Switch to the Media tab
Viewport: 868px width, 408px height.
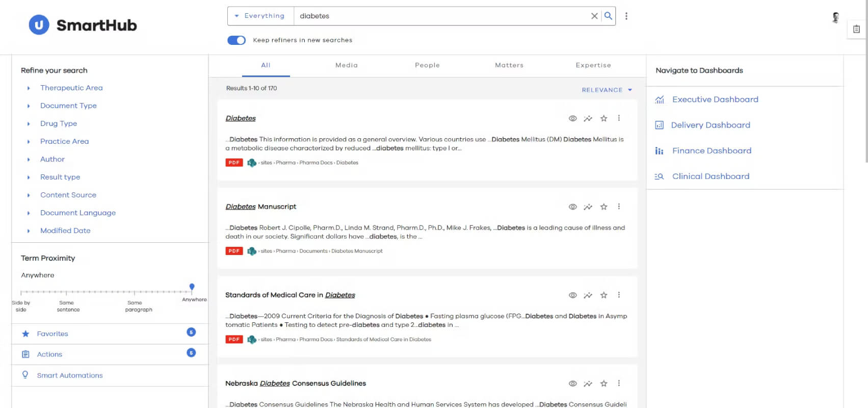[347, 65]
